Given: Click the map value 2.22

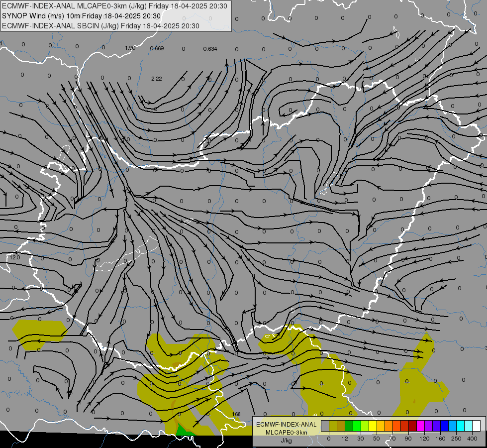Looking at the screenshot, I should tap(157, 79).
